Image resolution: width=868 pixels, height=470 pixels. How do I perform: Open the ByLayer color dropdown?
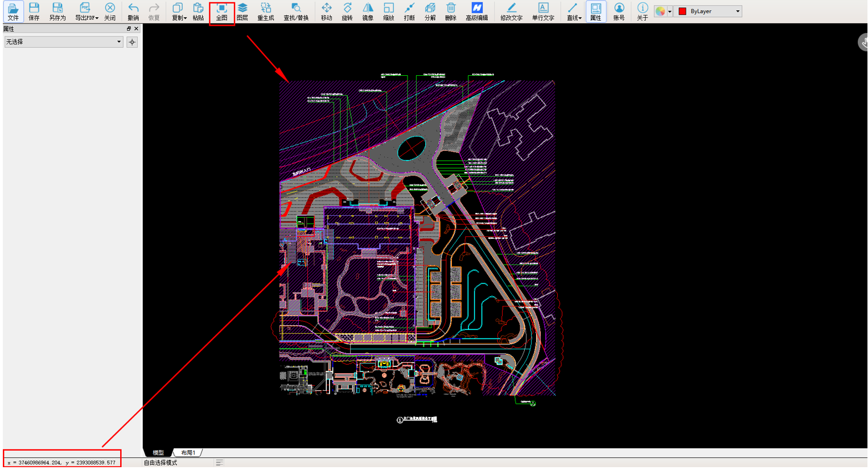click(709, 11)
